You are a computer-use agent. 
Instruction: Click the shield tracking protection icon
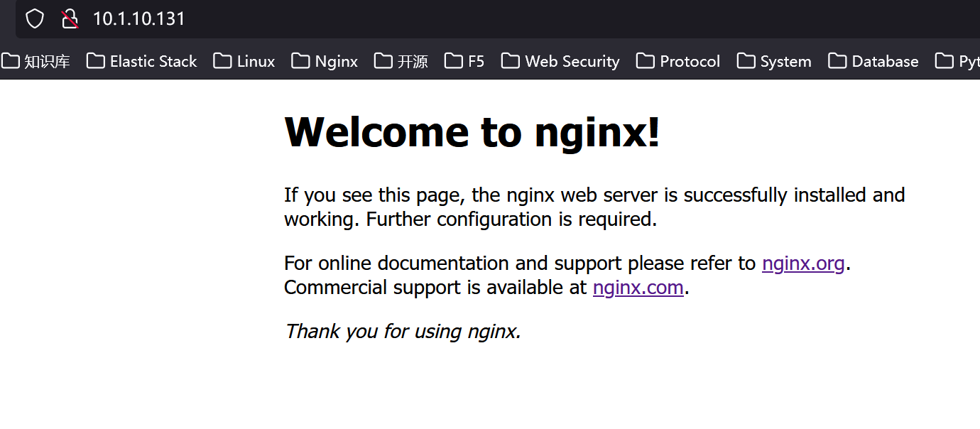tap(35, 18)
